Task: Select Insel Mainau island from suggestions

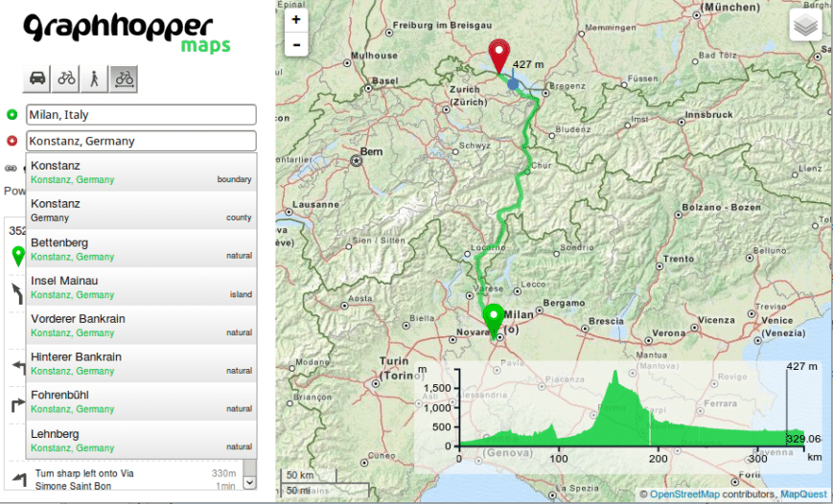Action: click(141, 286)
